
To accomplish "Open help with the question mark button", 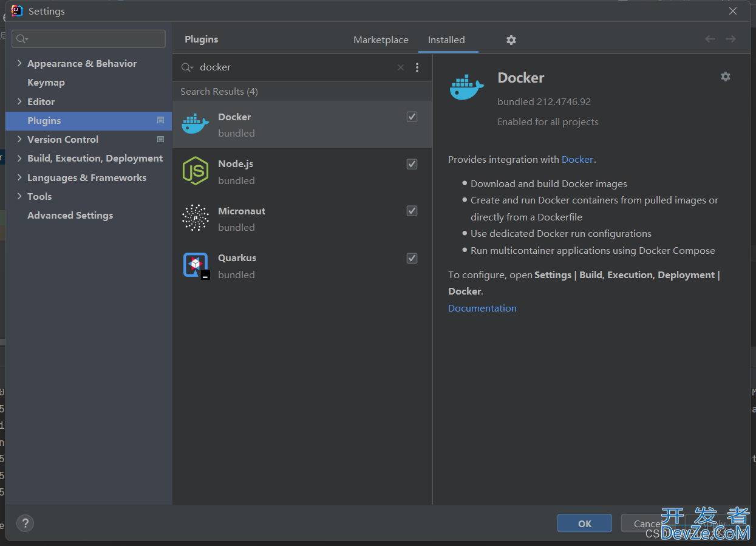I will pos(25,523).
